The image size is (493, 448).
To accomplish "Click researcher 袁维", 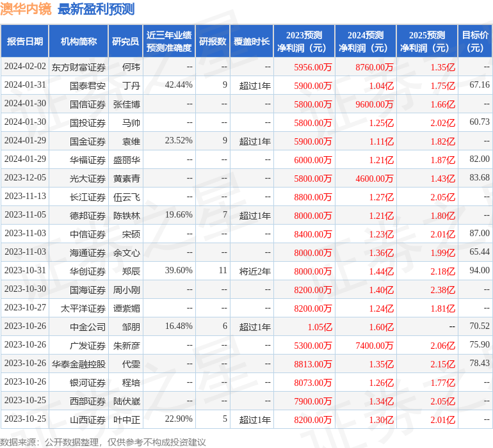I will (131, 141).
